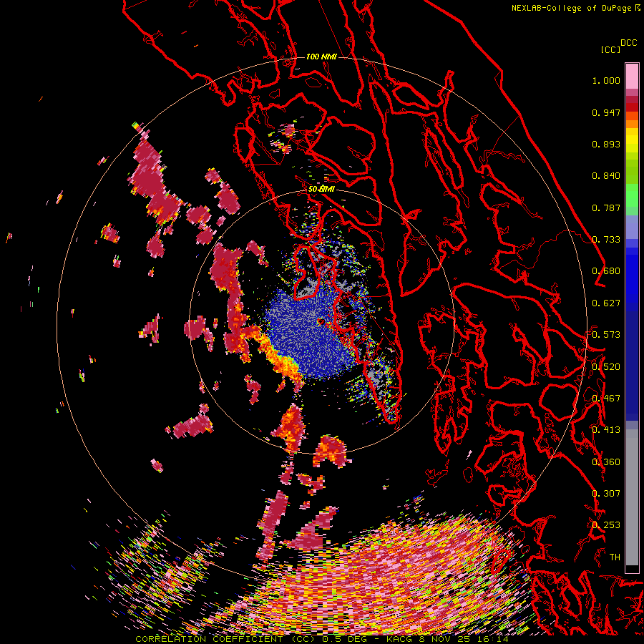Click the DCC legend heading
644x644 pixels.
pos(628,43)
